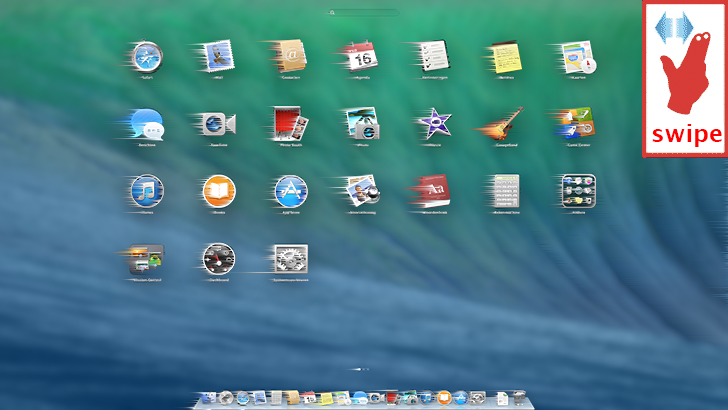This screenshot has width=728, height=410.
Task: Launch iPhoto from the Launchpad grid
Action: tap(363, 124)
